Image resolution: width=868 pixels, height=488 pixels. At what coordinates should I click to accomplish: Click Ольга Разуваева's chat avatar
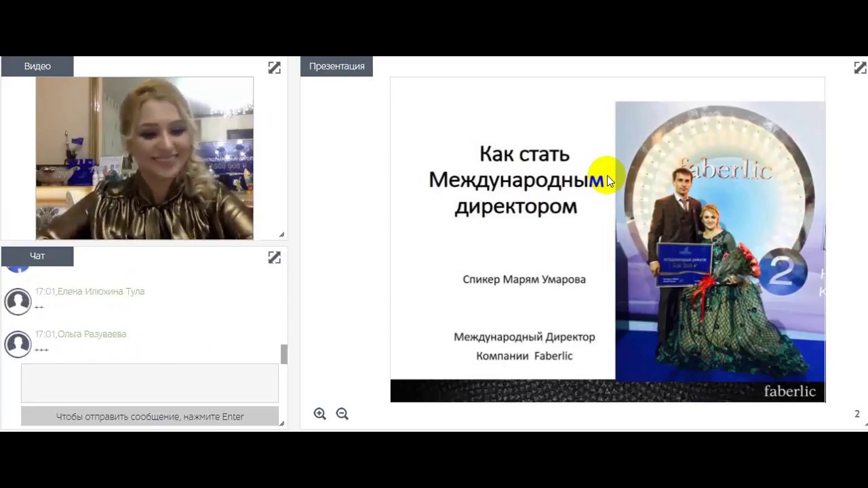point(18,344)
